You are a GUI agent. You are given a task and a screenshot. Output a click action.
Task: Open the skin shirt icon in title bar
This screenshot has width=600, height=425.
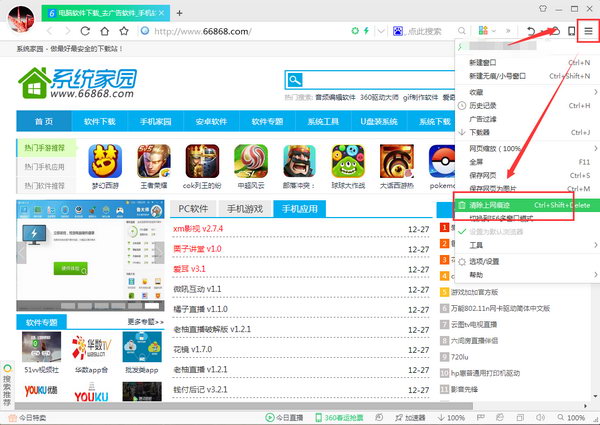click(x=543, y=8)
